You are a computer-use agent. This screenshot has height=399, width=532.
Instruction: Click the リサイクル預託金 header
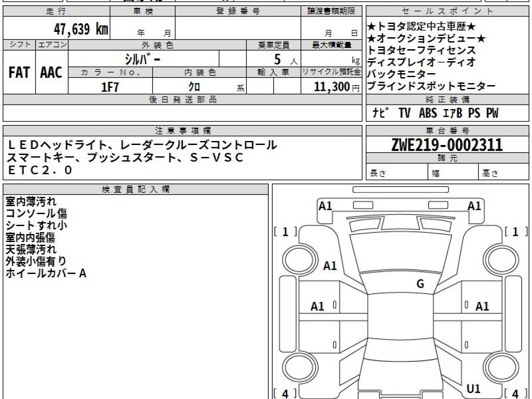[x=331, y=72]
